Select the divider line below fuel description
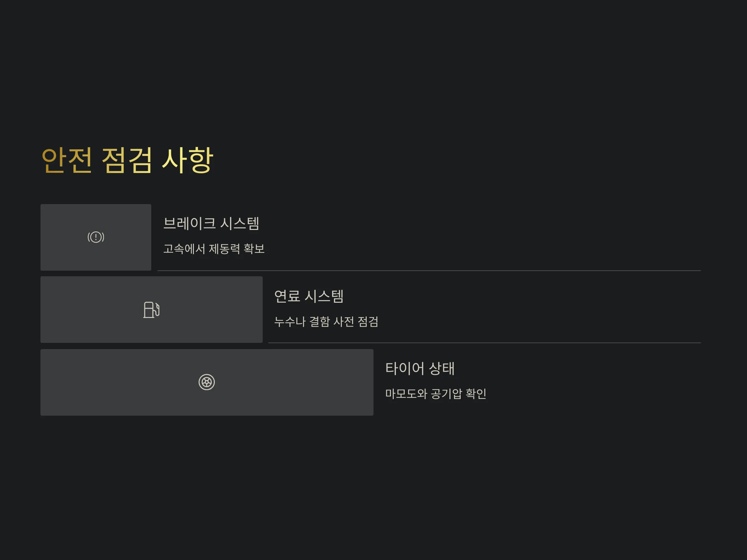 (x=484, y=343)
